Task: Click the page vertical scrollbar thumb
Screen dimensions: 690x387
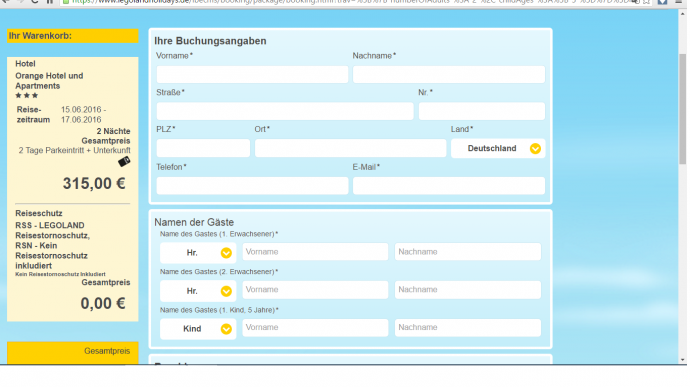Action: [x=683, y=109]
